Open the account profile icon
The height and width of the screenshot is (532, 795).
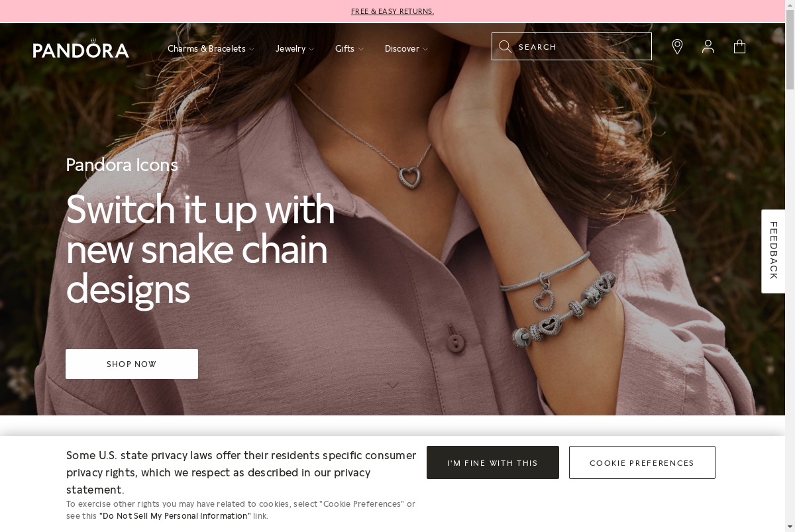[x=708, y=46]
